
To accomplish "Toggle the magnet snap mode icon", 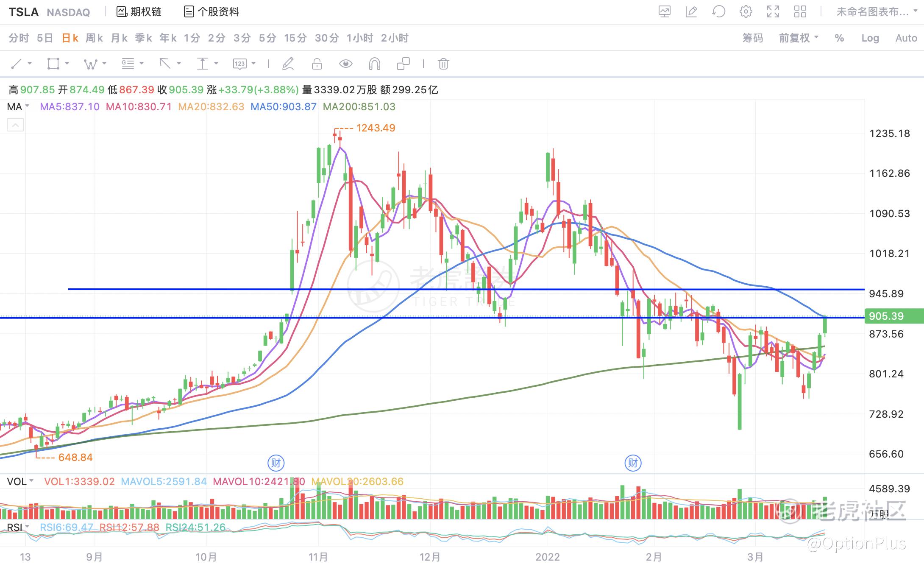I will tap(374, 64).
